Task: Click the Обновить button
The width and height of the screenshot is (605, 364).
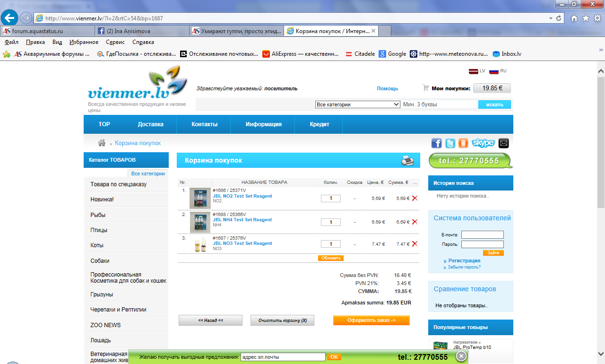Action: click(331, 258)
